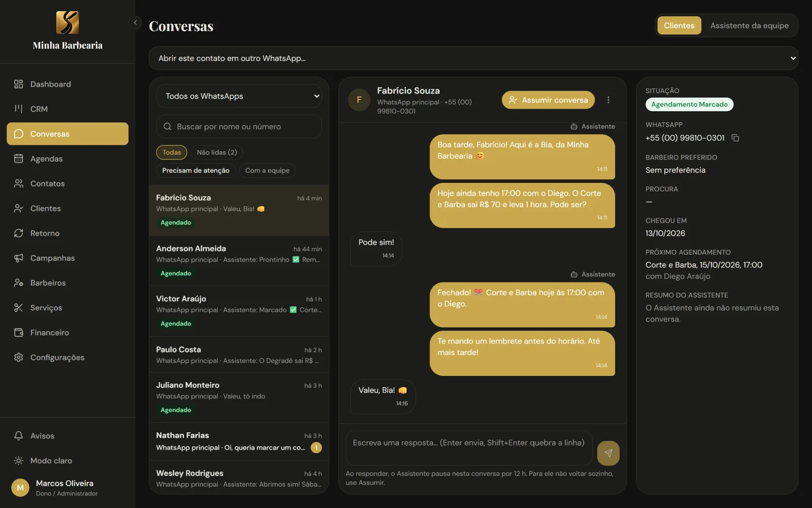Open Barbeiros in the sidebar
The image size is (812, 508).
pyautogui.click(x=67, y=283)
